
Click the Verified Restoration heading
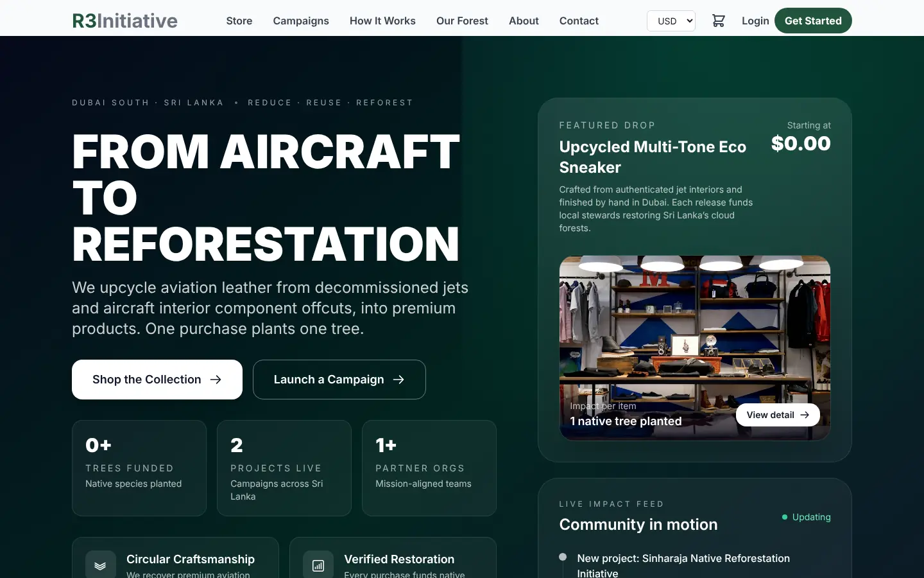tap(399, 559)
